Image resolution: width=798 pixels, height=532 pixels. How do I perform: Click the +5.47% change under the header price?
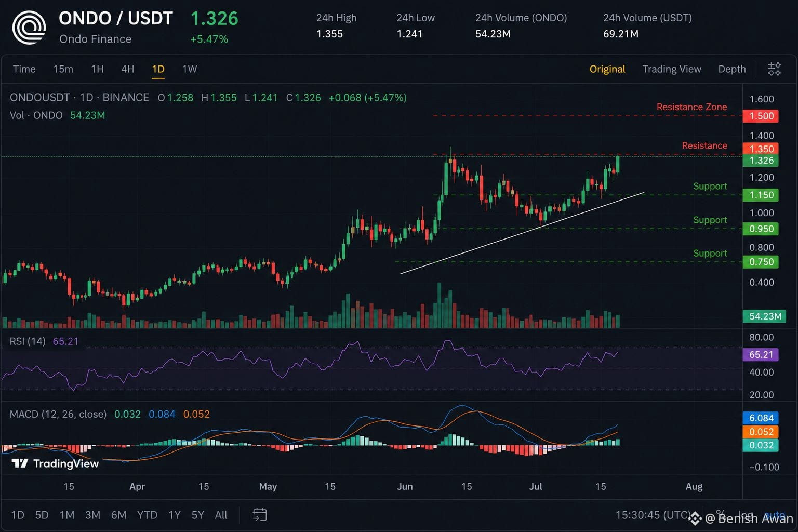[209, 39]
